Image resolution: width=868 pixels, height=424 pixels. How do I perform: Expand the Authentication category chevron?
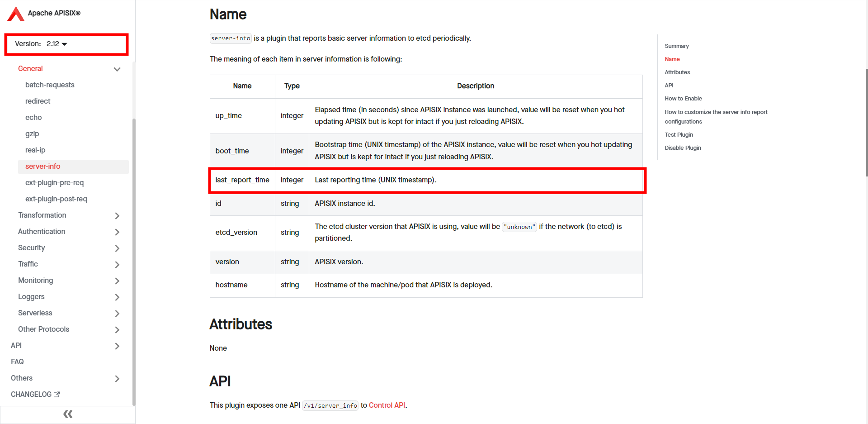(x=117, y=232)
